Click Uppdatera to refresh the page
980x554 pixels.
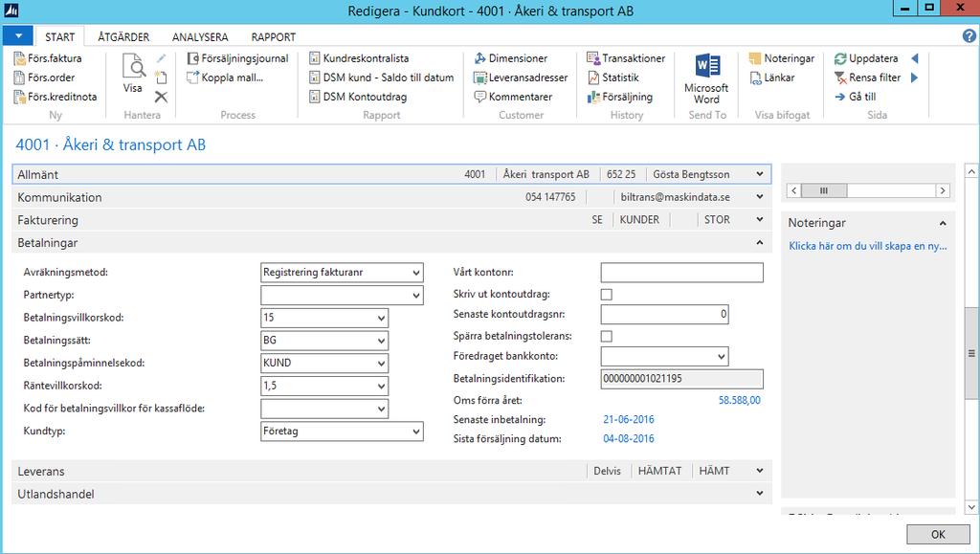[x=866, y=58]
